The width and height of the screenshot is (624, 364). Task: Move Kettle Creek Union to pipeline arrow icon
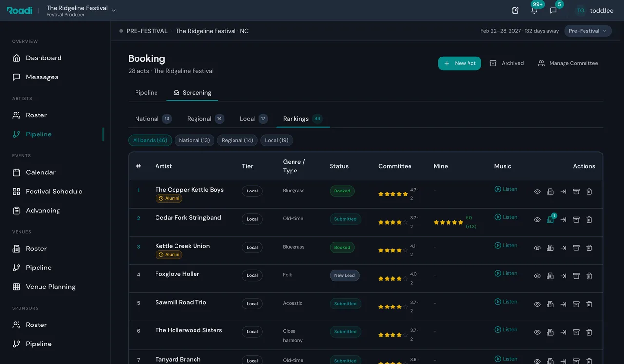pyautogui.click(x=563, y=248)
